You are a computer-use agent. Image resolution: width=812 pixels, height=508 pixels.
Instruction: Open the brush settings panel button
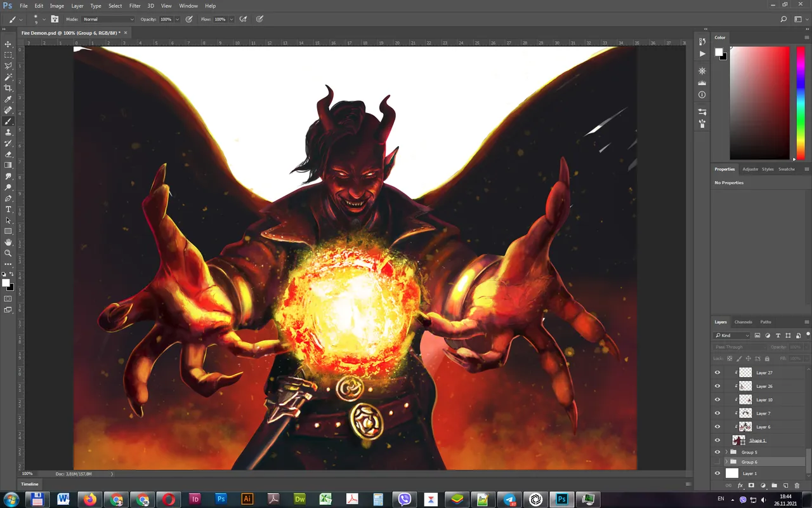point(55,19)
